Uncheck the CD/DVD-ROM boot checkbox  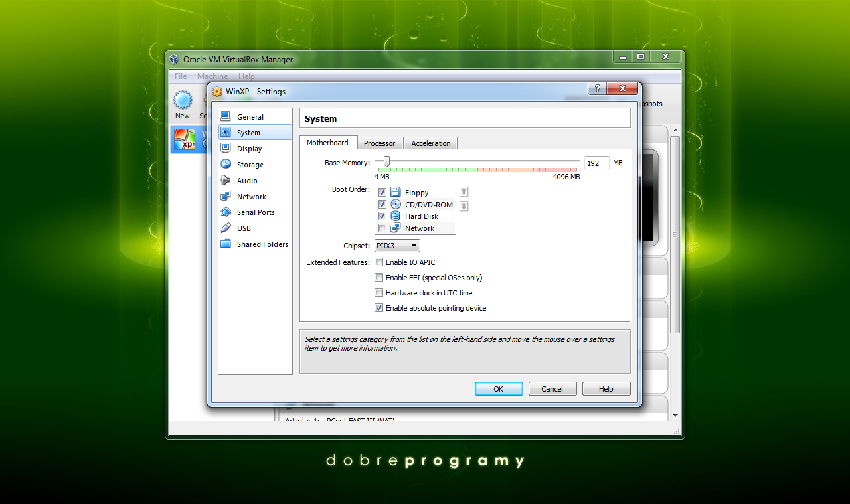(x=382, y=205)
